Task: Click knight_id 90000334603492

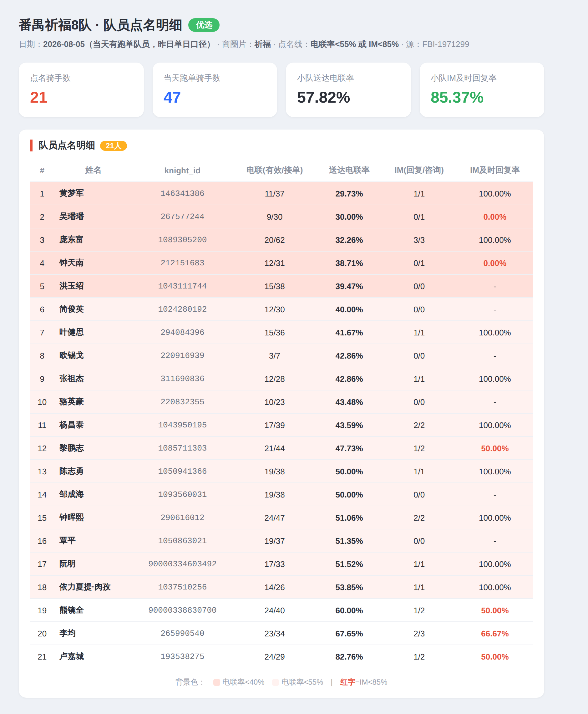Action: 182,564
